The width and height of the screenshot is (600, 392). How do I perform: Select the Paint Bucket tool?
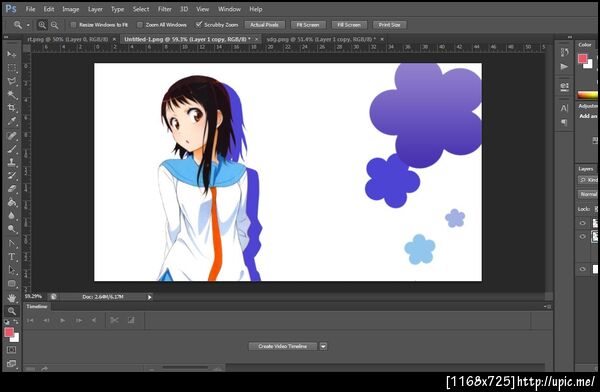[11, 203]
